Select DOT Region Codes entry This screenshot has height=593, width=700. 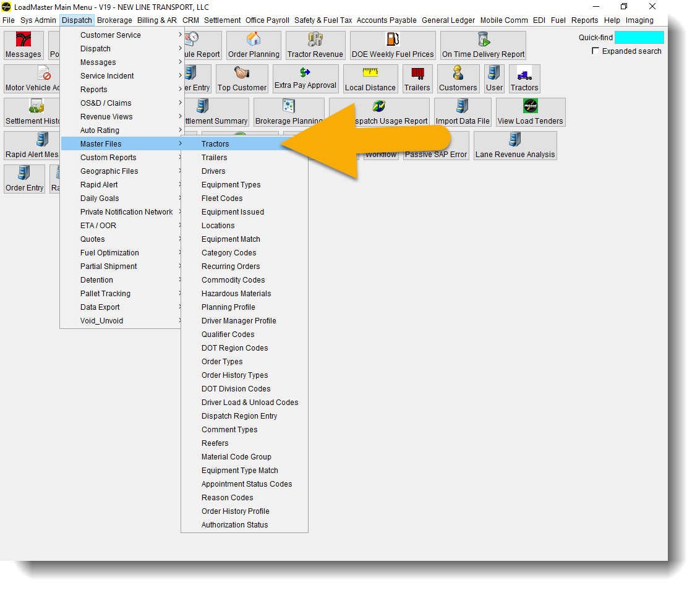[x=244, y=348]
